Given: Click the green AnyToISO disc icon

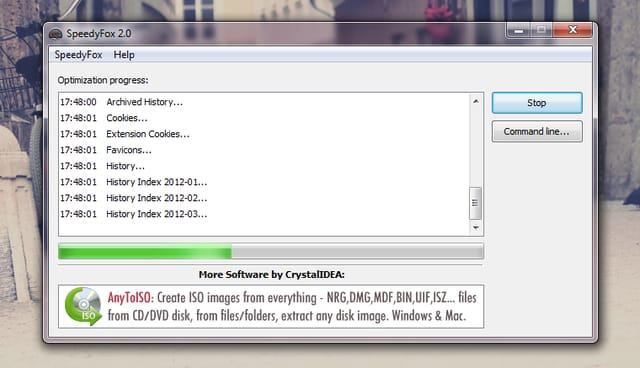Looking at the screenshot, I should [83, 306].
